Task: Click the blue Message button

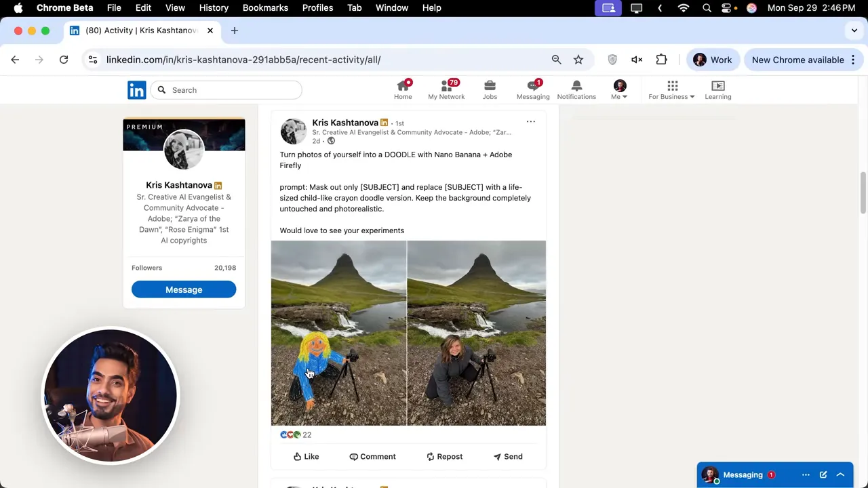Action: click(184, 290)
